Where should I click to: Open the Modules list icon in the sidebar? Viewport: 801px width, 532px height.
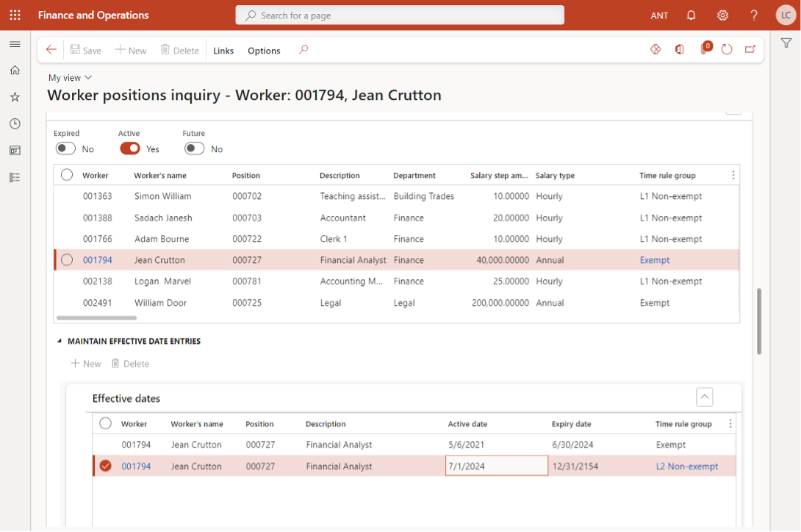click(15, 176)
